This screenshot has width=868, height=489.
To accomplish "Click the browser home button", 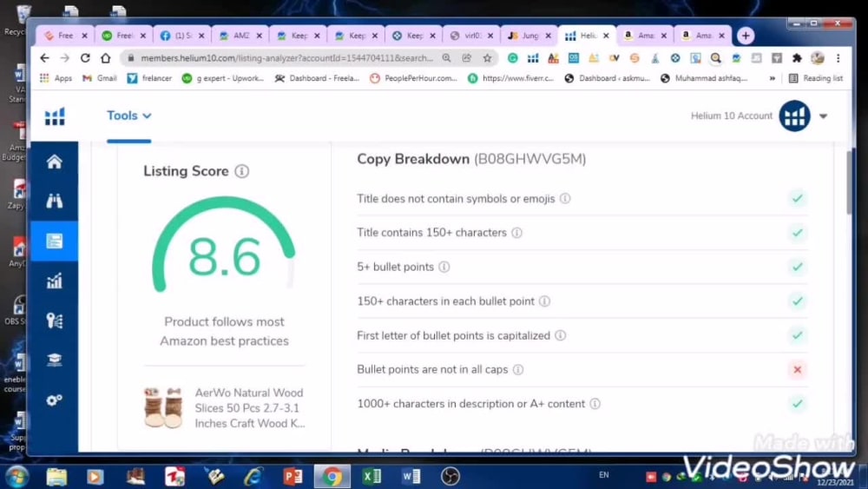I will click(x=106, y=58).
